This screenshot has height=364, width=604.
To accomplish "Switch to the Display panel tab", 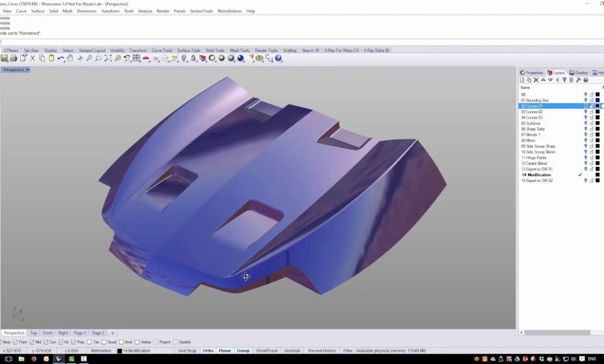I will (x=579, y=73).
